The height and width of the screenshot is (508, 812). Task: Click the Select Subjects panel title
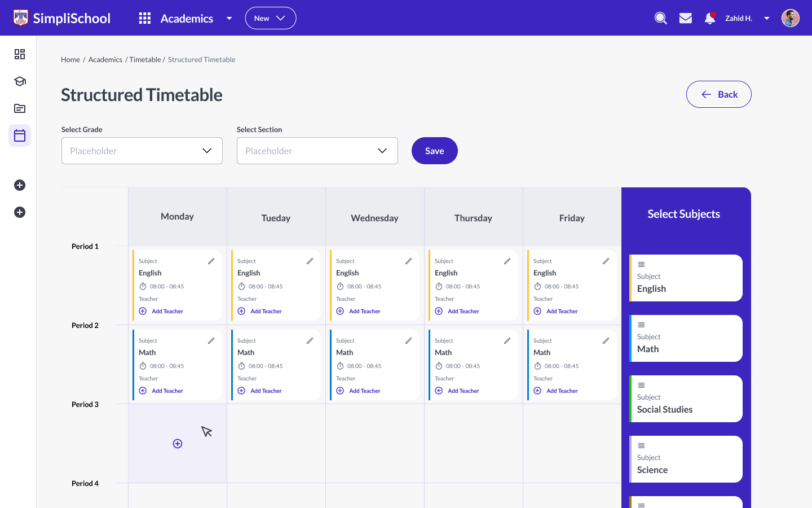click(684, 214)
